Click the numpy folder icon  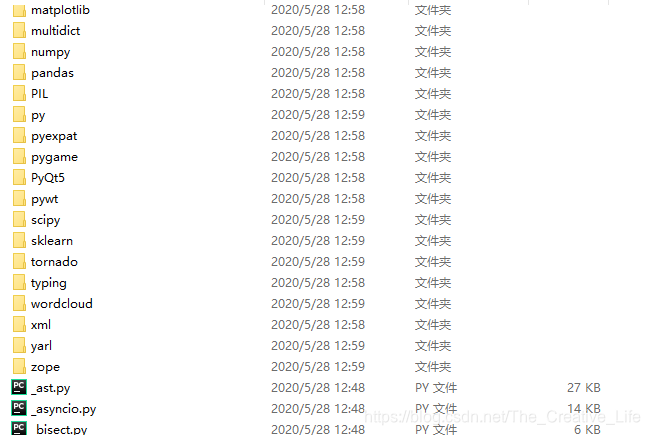click(x=19, y=51)
